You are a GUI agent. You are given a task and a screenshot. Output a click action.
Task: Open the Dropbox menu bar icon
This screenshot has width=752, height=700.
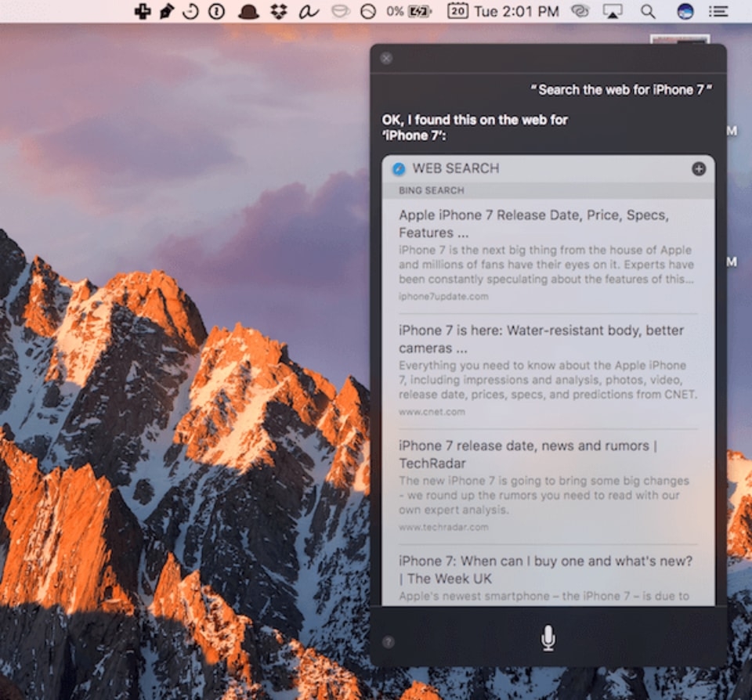278,11
